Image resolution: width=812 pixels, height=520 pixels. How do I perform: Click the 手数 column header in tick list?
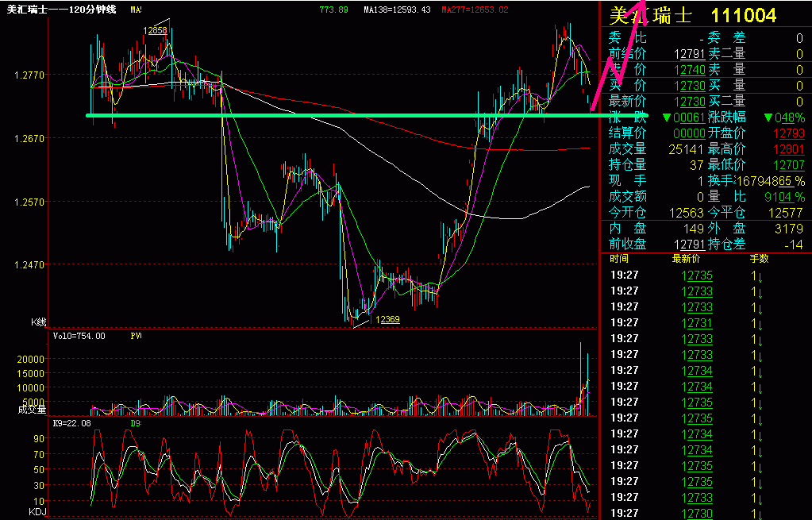759,259
